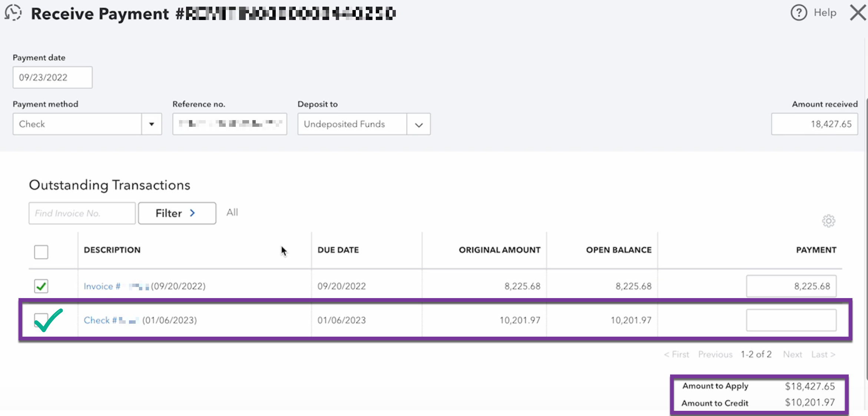Click the Invoice link dated 09/20/2022
The image size is (868, 416).
102,286
